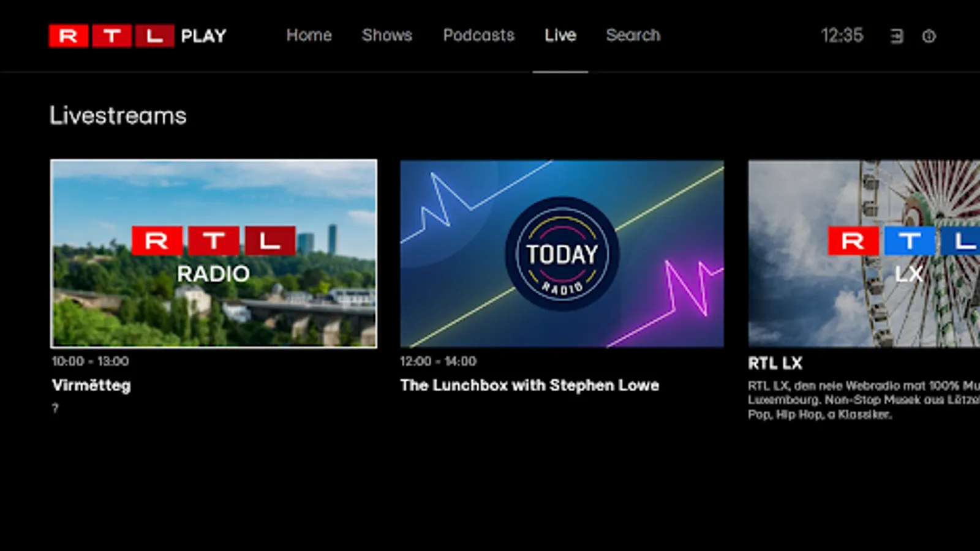Play the RTL Radio livestream thumbnail
The width and height of the screenshot is (980, 551).
tap(214, 254)
